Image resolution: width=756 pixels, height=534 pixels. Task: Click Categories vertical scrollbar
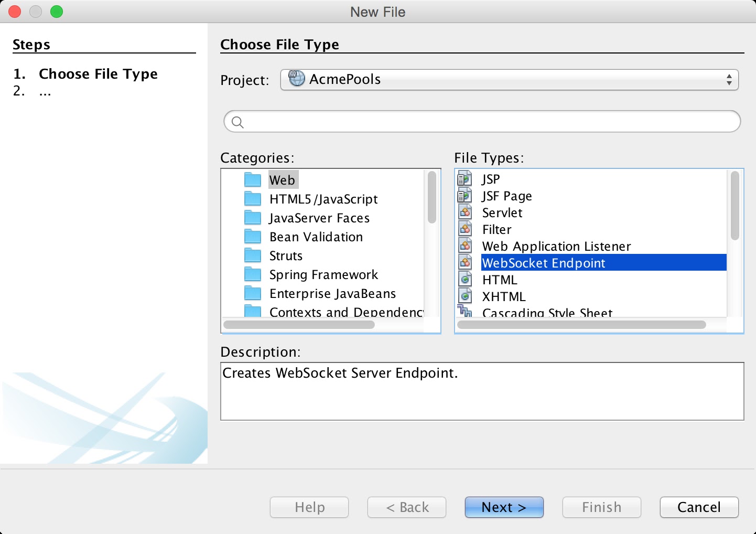point(432,197)
